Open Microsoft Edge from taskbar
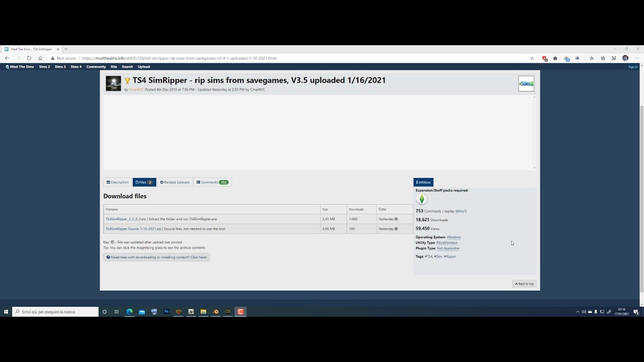644x362 pixels. click(x=129, y=312)
